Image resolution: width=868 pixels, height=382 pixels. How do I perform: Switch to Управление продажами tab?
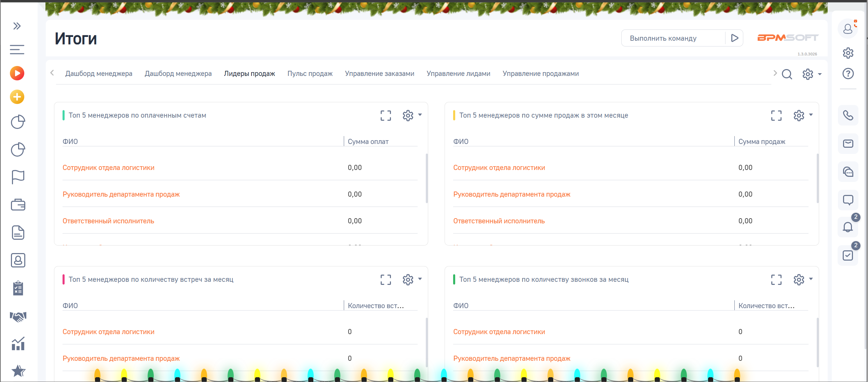coord(541,74)
